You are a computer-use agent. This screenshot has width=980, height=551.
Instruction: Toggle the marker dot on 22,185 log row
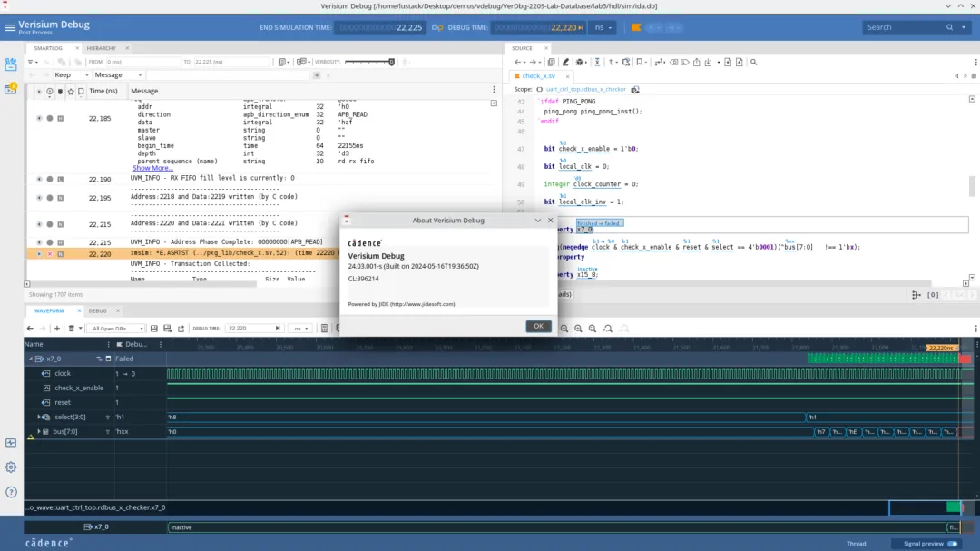coord(50,119)
